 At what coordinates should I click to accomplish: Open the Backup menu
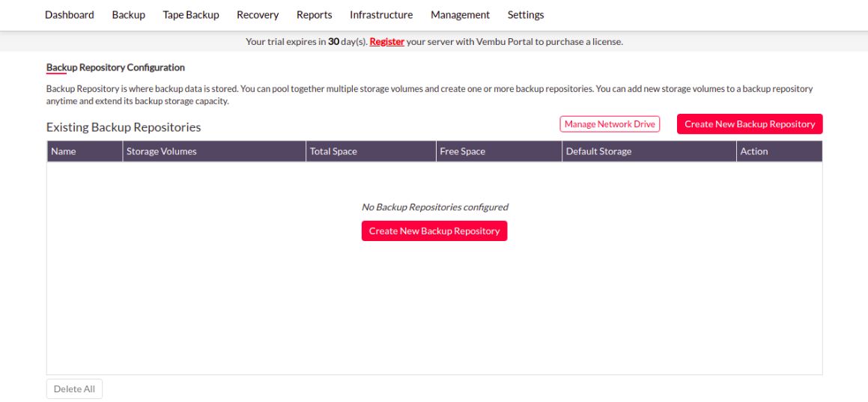pos(128,15)
